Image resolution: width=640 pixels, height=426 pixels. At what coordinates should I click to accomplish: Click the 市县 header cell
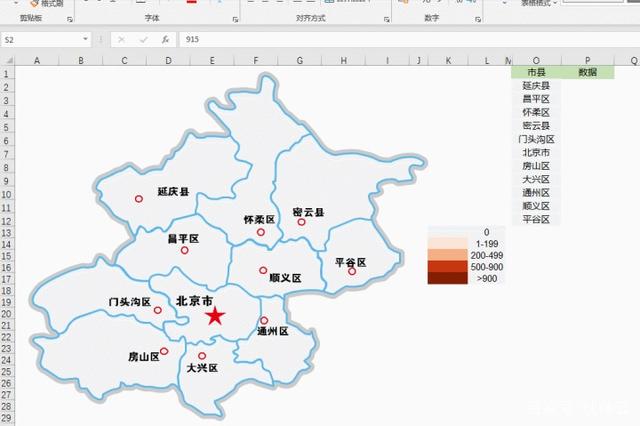tap(536, 72)
